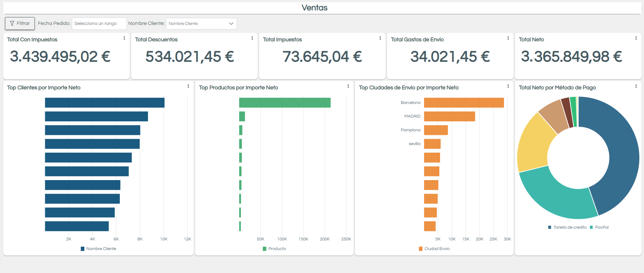644x273 pixels.
Task: Click the Ventas dashboard title
Action: point(315,8)
